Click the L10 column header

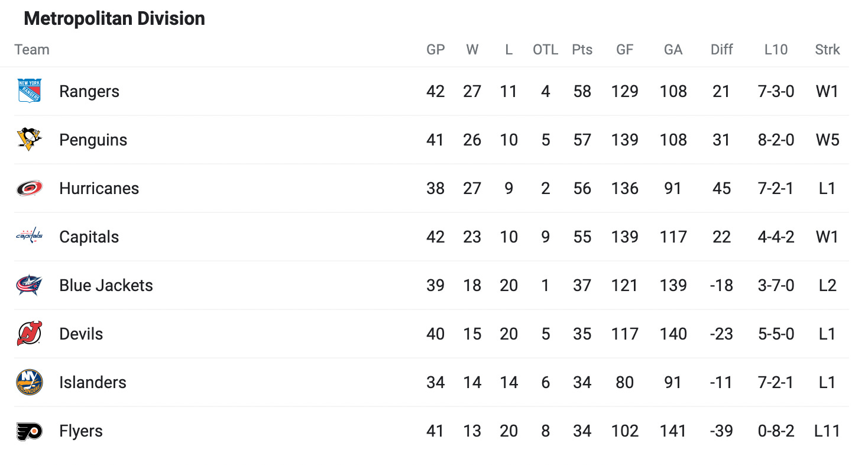pyautogui.click(x=776, y=50)
